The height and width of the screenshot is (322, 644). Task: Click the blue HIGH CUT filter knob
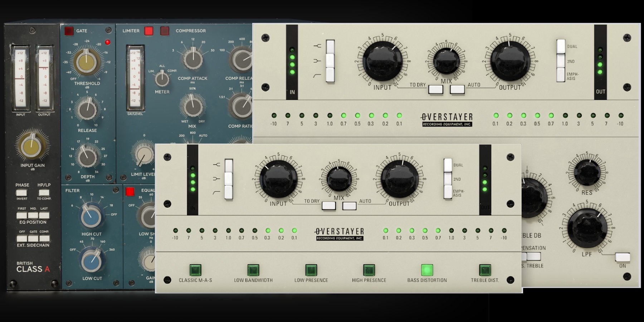coord(91,216)
